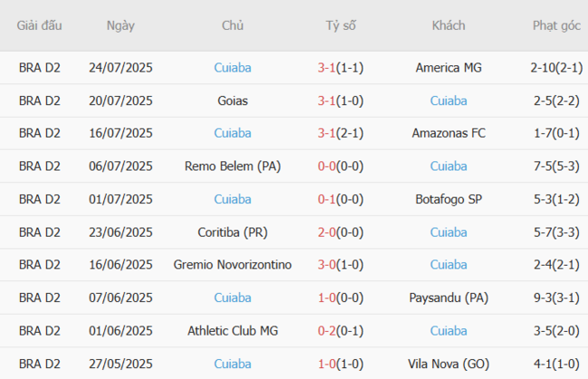Click the 24/07/2025 date cell

[120, 67]
